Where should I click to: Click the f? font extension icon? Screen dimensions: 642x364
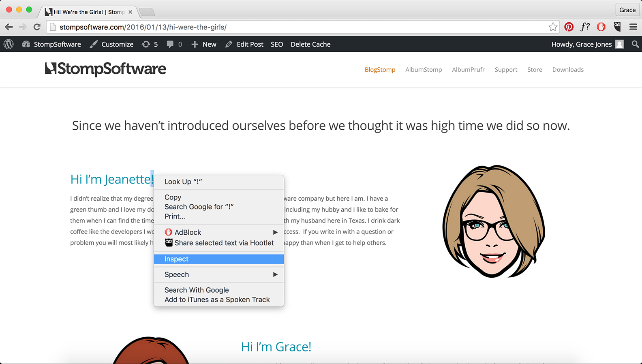click(585, 27)
